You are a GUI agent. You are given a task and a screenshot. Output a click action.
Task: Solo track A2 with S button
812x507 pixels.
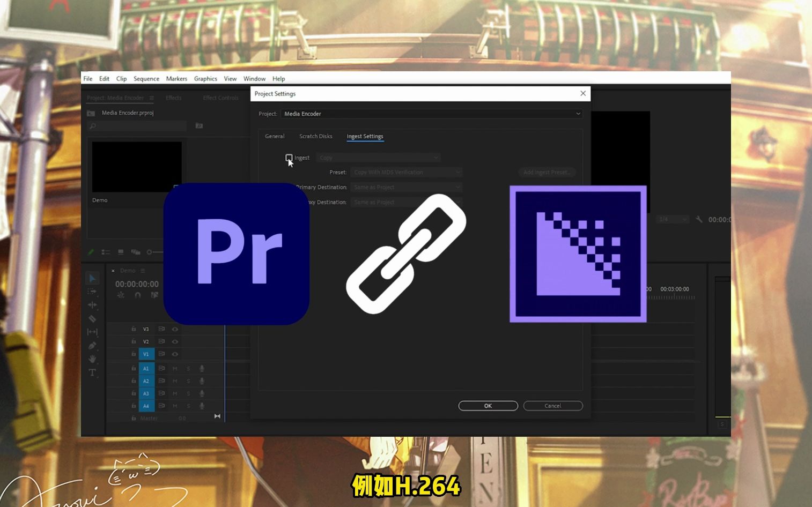[188, 381]
